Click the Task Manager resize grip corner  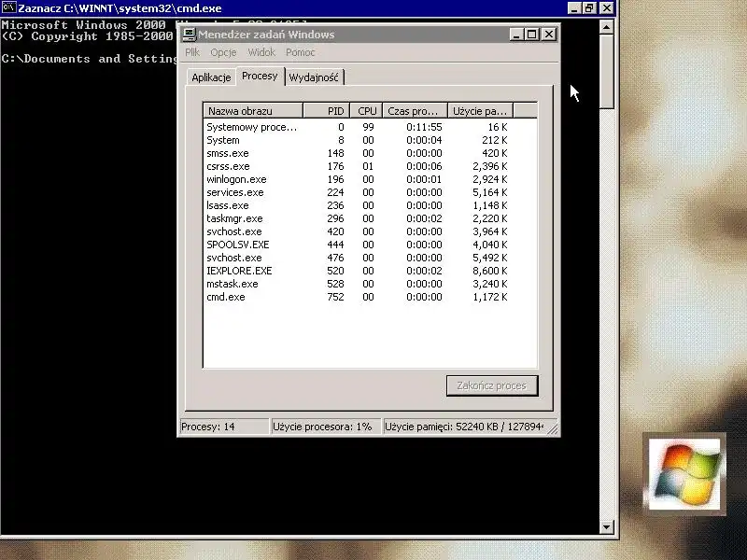click(x=553, y=429)
